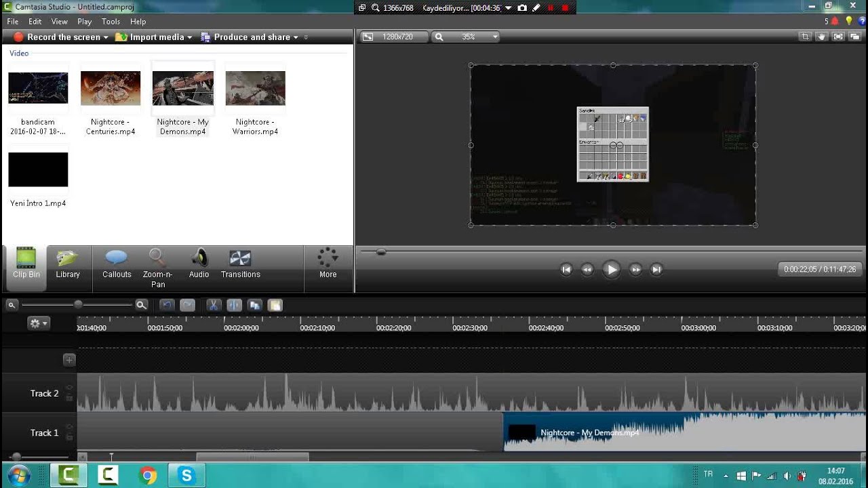Stop the screen recording
868x488 pixels.
point(565,7)
